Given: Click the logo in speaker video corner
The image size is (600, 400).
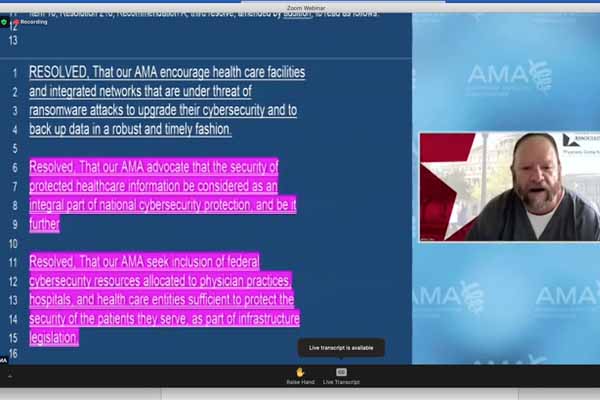Looking at the screenshot, I should [x=579, y=141].
